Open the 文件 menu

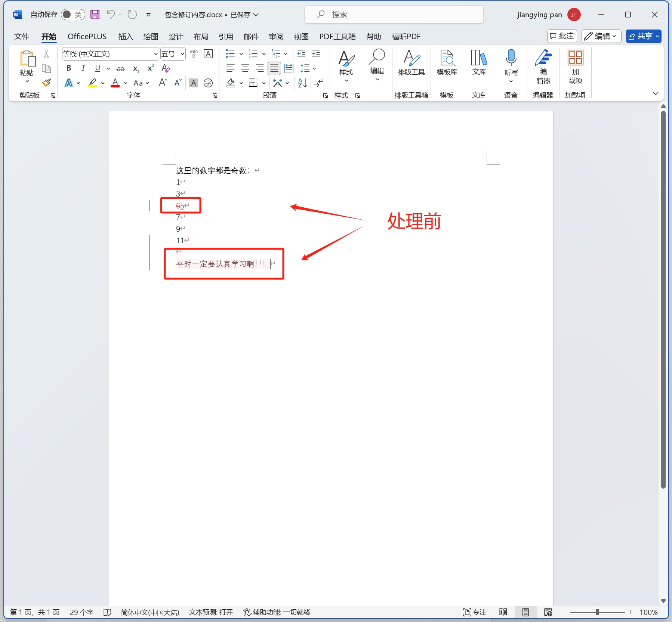click(21, 36)
